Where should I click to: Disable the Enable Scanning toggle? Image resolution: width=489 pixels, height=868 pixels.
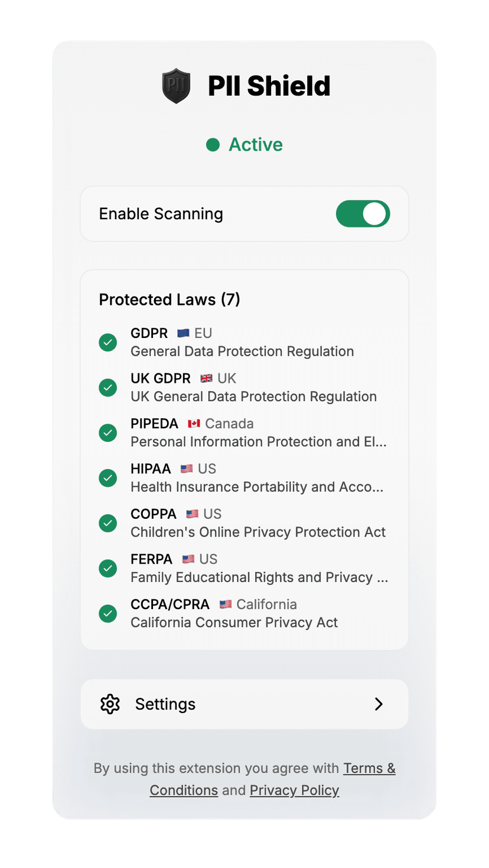[x=363, y=214]
